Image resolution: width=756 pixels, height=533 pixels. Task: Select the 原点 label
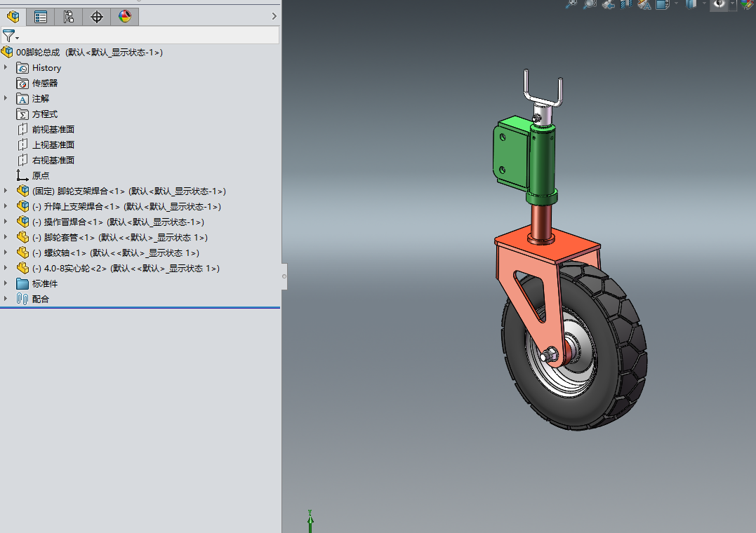pyautogui.click(x=41, y=176)
